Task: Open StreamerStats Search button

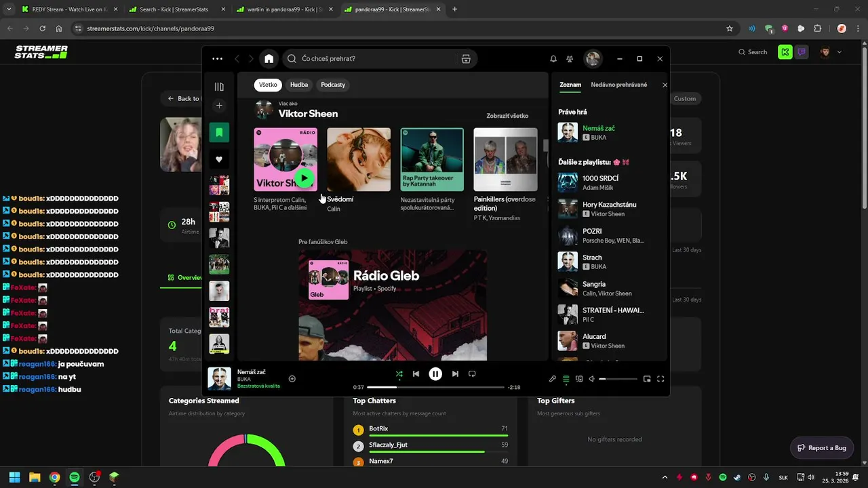Action: click(x=753, y=52)
